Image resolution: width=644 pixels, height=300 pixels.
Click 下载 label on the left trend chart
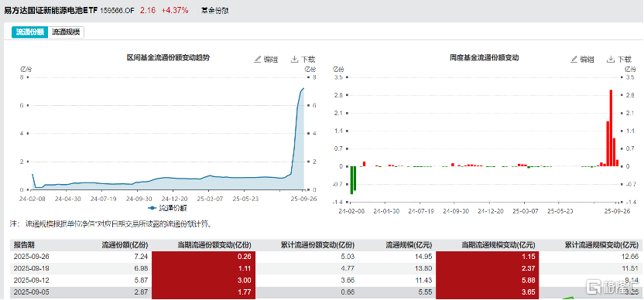308,60
